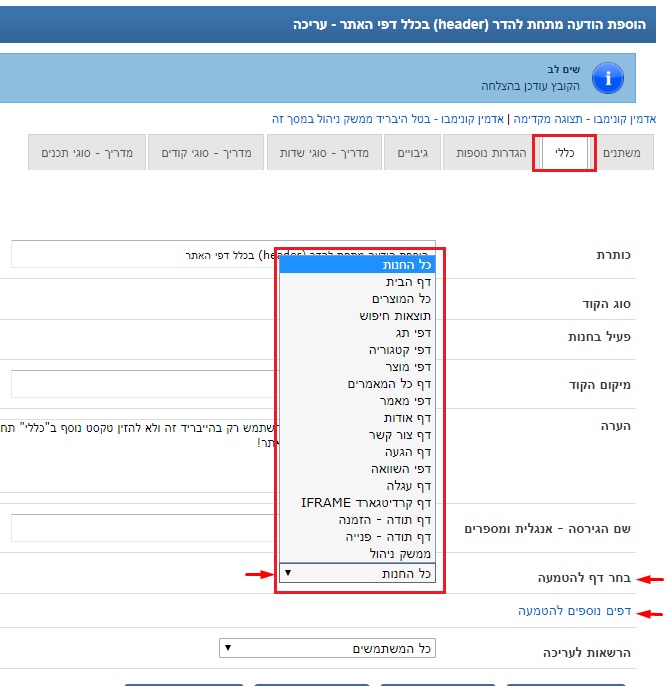Open the מדריך - סוגי שדות tab
This screenshot has width=665, height=686.
324,153
